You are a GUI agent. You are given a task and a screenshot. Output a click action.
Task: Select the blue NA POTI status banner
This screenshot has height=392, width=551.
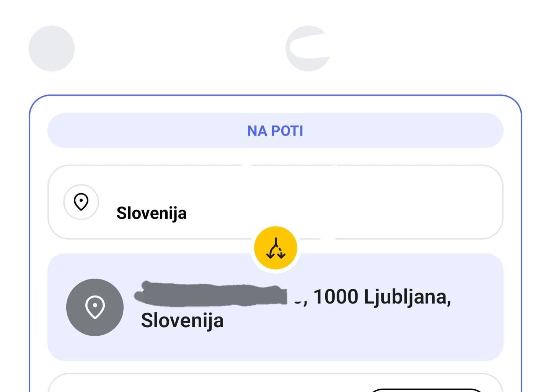tap(275, 131)
